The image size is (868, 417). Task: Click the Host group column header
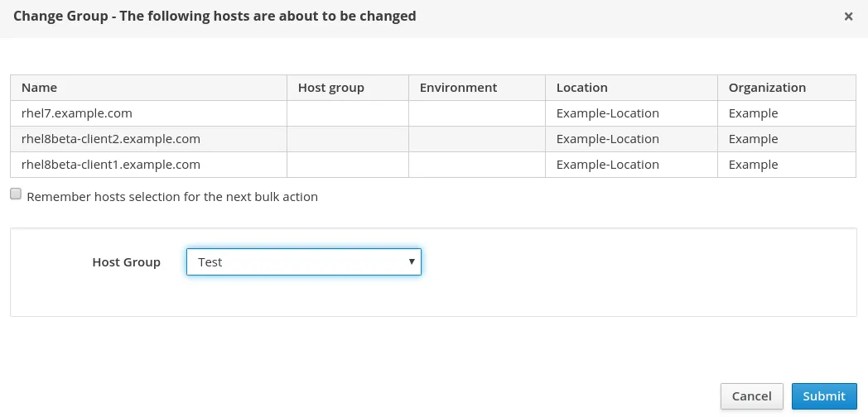pos(331,88)
